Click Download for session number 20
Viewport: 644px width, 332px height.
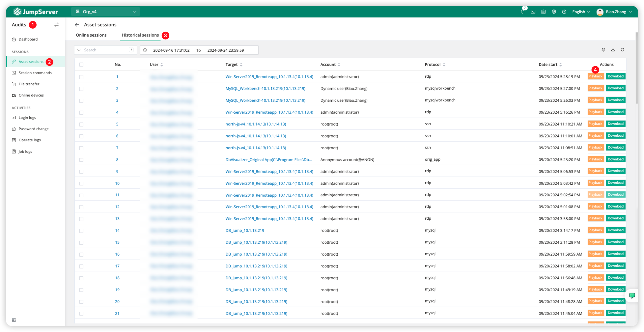pos(616,301)
